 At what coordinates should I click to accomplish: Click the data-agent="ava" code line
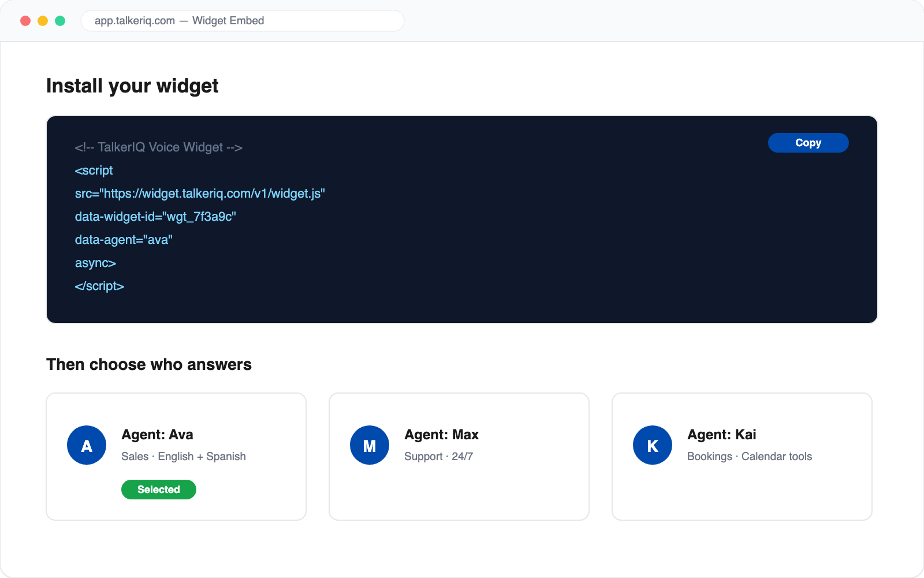coord(124,240)
